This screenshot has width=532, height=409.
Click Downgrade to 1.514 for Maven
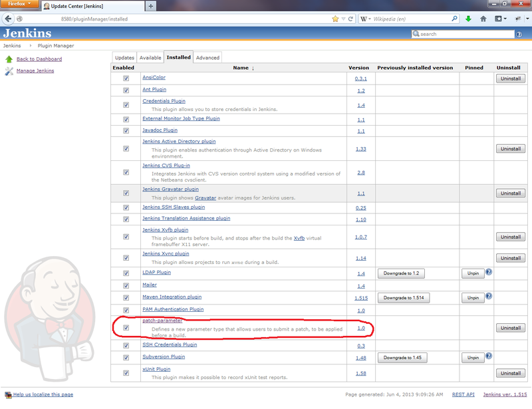pos(404,298)
